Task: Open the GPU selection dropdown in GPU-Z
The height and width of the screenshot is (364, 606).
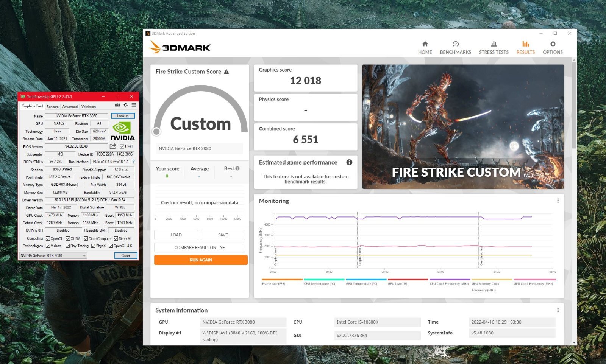Action: 53,255
